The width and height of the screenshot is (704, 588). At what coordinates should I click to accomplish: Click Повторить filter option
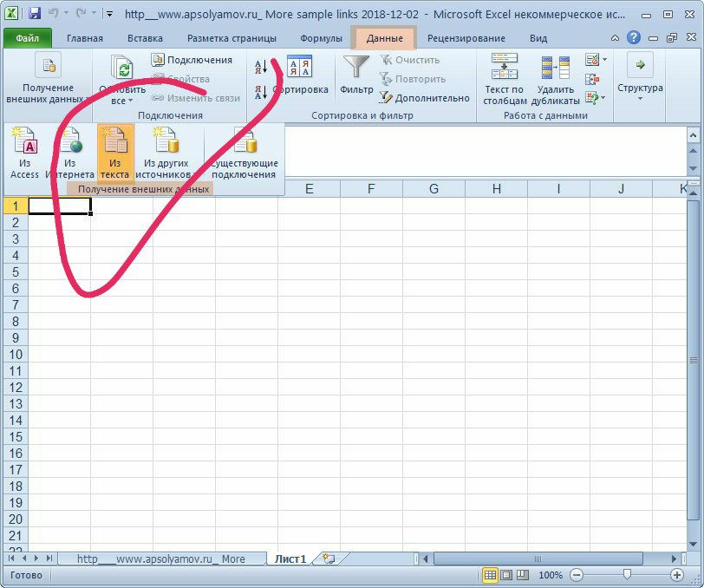[x=413, y=79]
